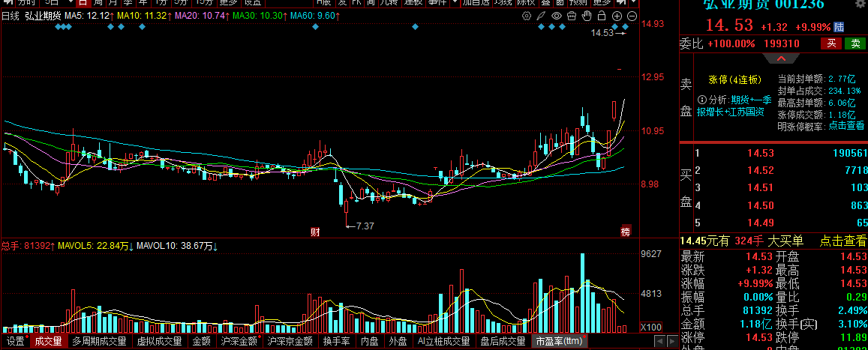
Task: Click MA10: 11.32 indicator label
Action: click(145, 16)
